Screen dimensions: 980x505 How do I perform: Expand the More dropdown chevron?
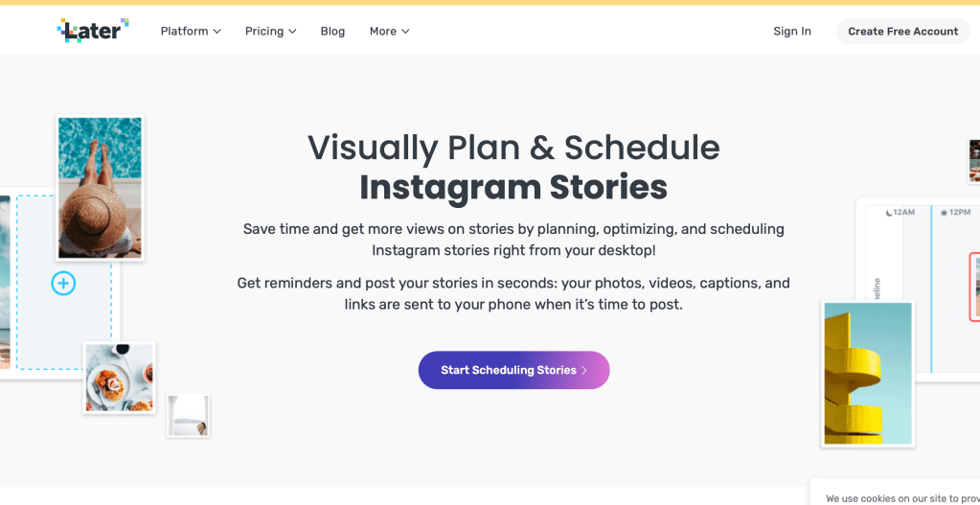(x=405, y=32)
